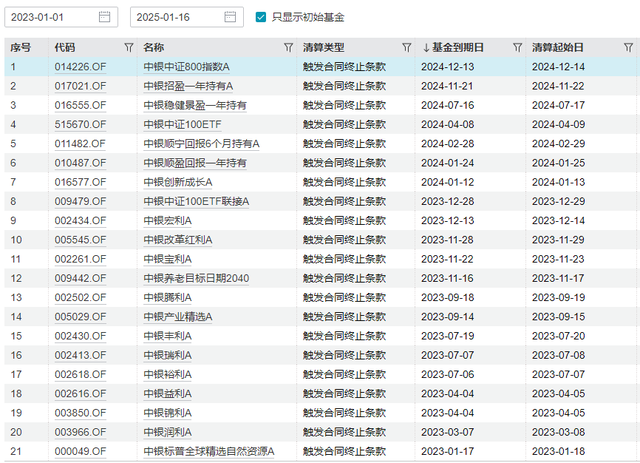Open fund code 002261.OF
The width and height of the screenshot is (640, 463).
coord(80,259)
